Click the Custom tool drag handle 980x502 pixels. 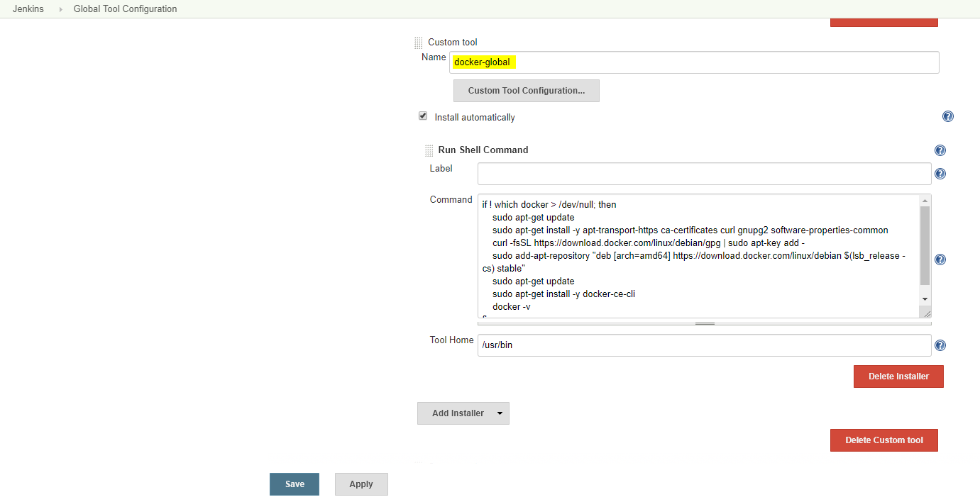[x=419, y=43]
